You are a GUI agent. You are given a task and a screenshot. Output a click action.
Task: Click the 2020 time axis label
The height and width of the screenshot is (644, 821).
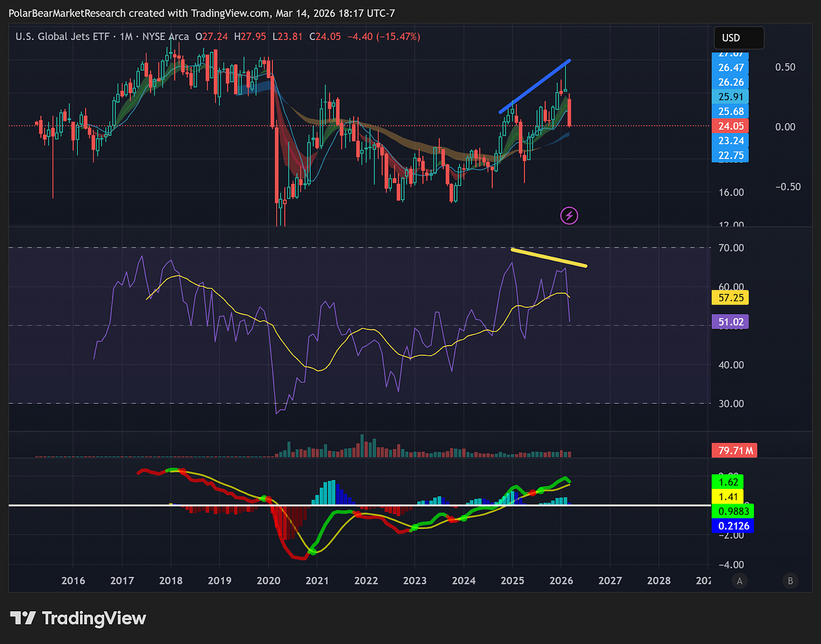[268, 581]
